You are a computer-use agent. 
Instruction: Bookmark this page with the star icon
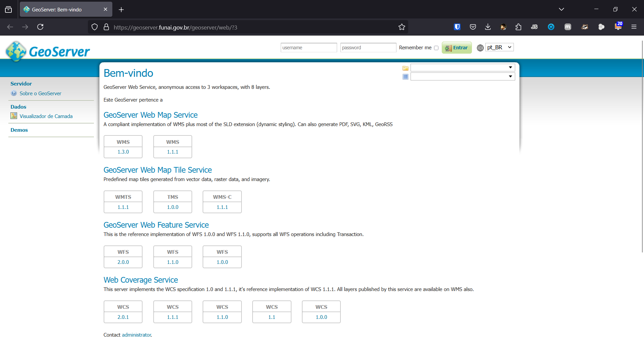pos(402,27)
